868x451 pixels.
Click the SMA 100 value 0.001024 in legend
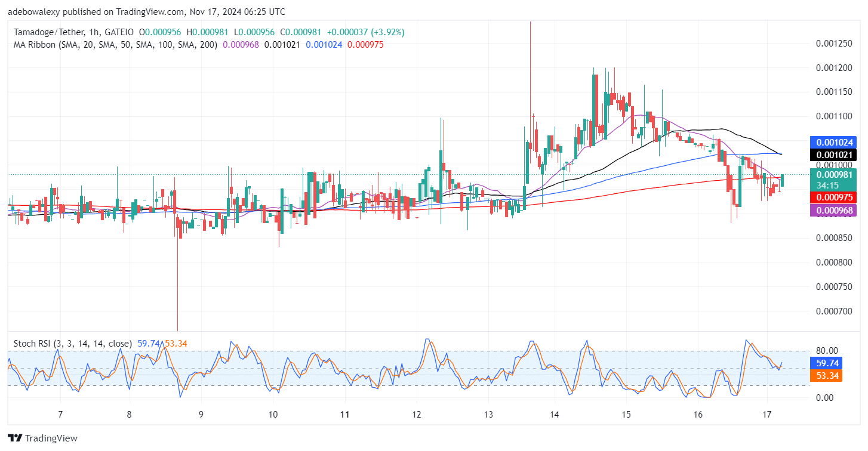(x=324, y=44)
